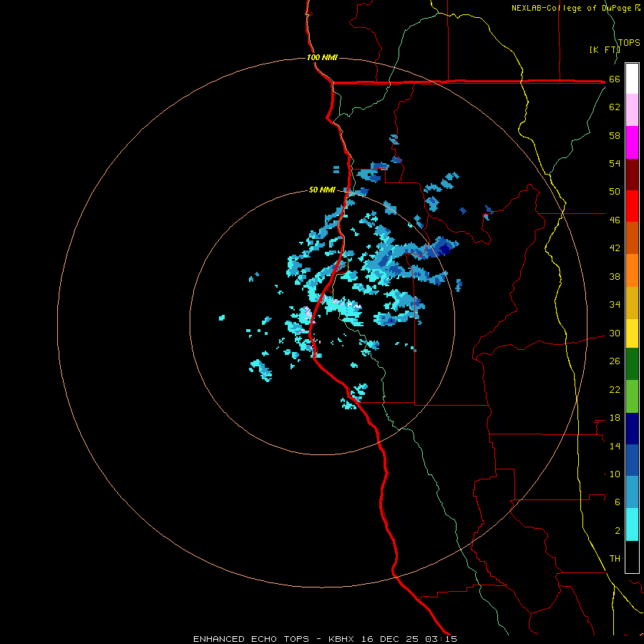Click the dark green legend swatch
Screen dimensions: 644x644
coord(632,364)
